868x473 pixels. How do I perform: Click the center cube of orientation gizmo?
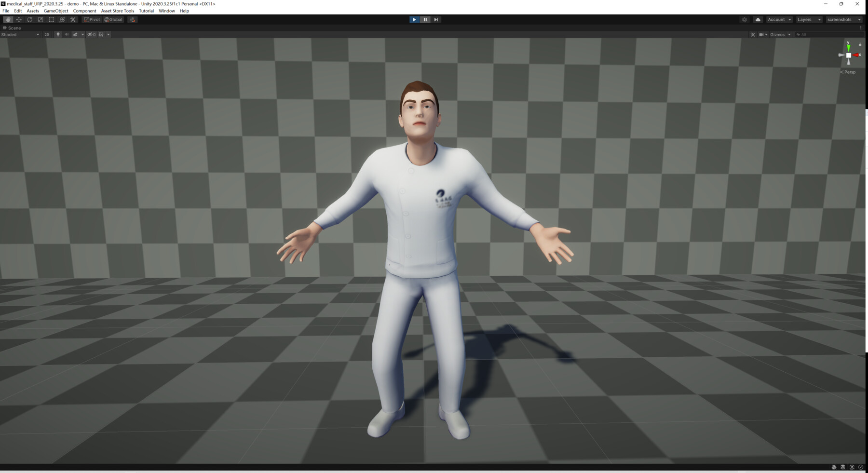(849, 55)
